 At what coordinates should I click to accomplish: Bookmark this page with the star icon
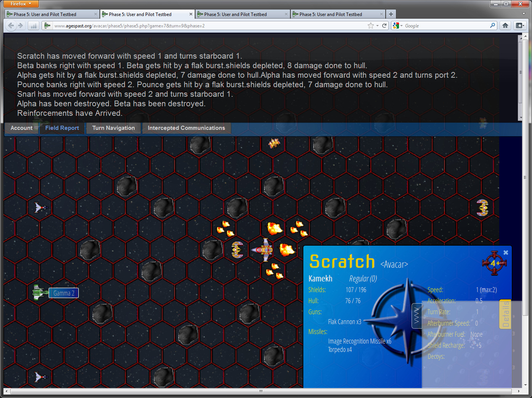[370, 26]
